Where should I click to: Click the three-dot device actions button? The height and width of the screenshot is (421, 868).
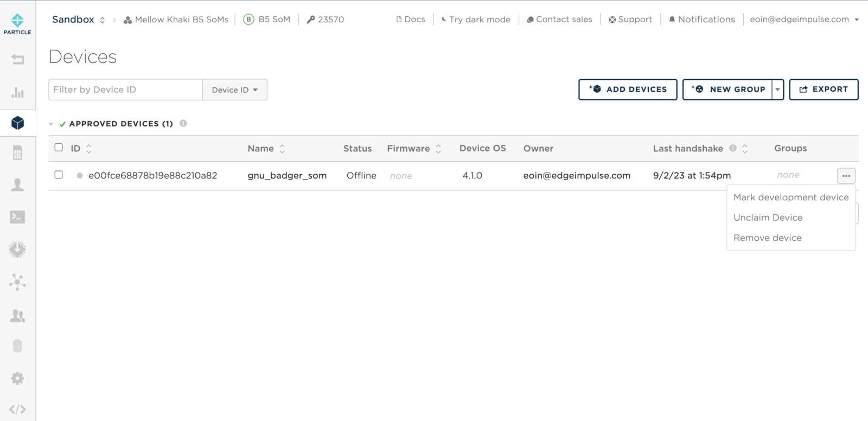(x=846, y=176)
